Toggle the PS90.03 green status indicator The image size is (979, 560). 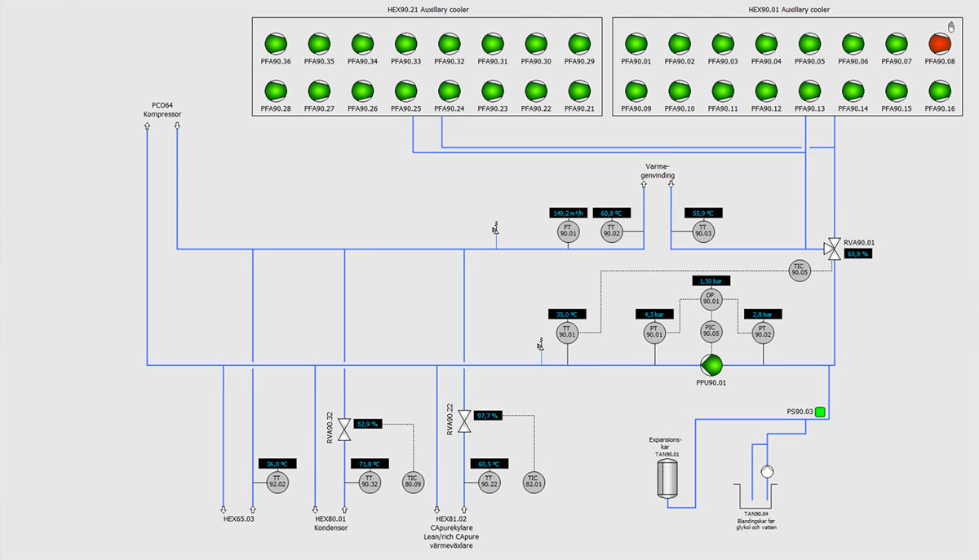click(821, 412)
